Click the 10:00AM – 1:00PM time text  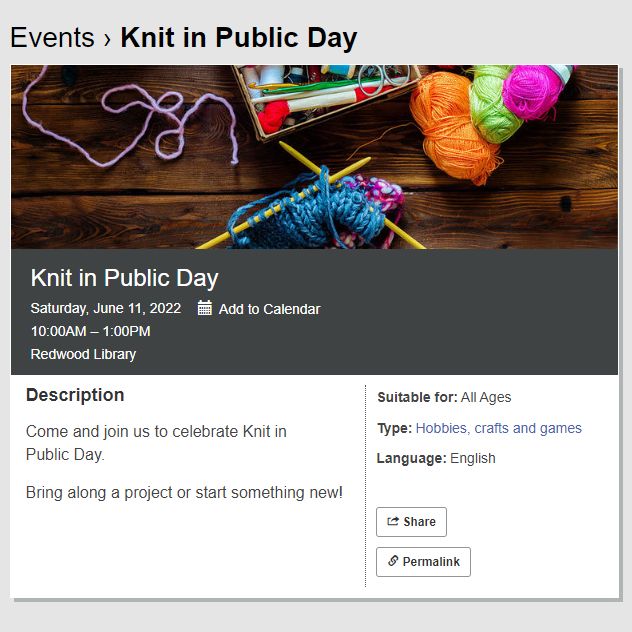coord(91,331)
